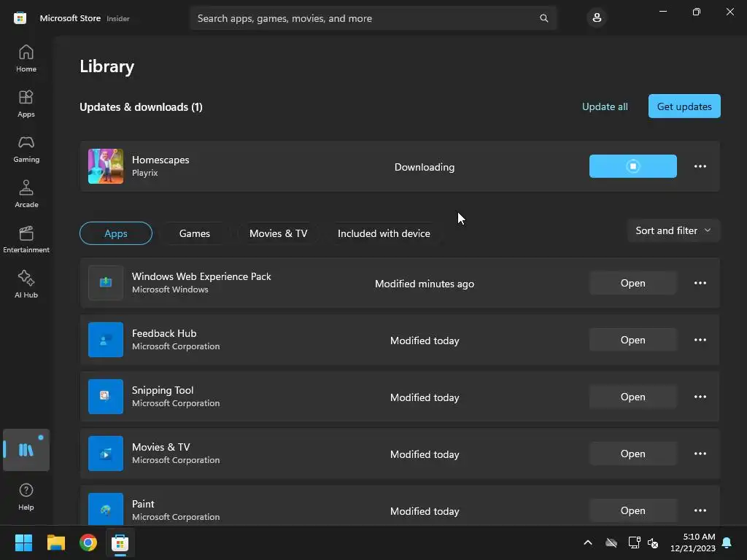Show hidden system tray icons
Image resolution: width=747 pixels, height=560 pixels.
click(x=588, y=542)
